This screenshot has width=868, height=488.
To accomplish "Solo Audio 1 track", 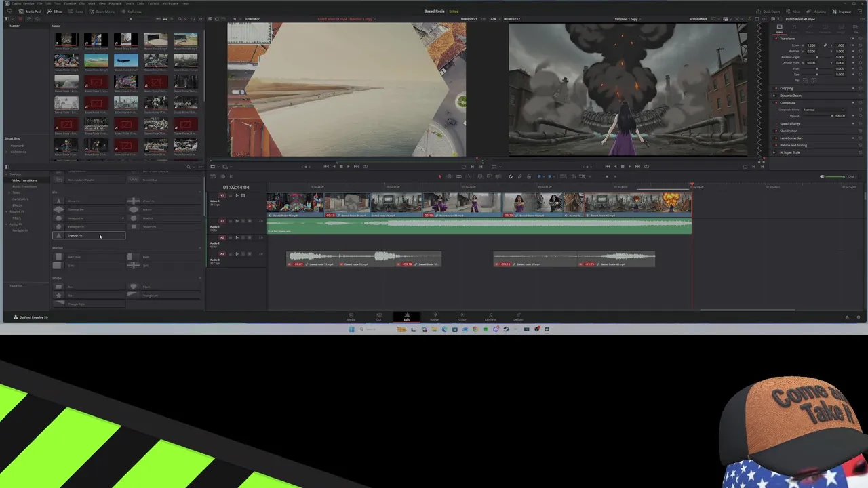I will click(x=243, y=221).
